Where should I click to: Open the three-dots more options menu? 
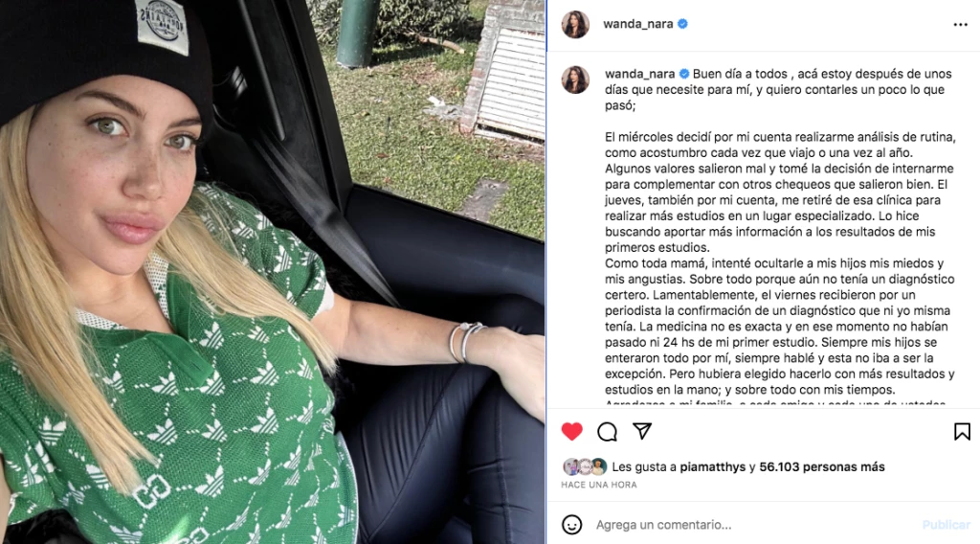coord(961,24)
